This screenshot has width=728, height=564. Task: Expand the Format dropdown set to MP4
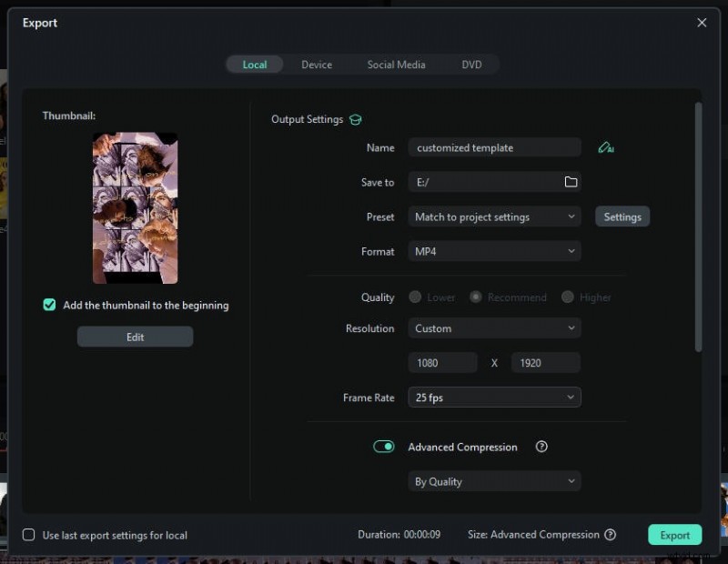click(x=494, y=251)
